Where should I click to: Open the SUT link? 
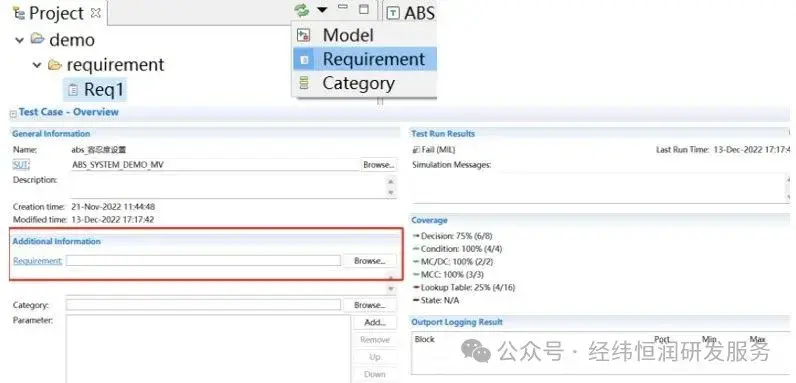[x=21, y=164]
